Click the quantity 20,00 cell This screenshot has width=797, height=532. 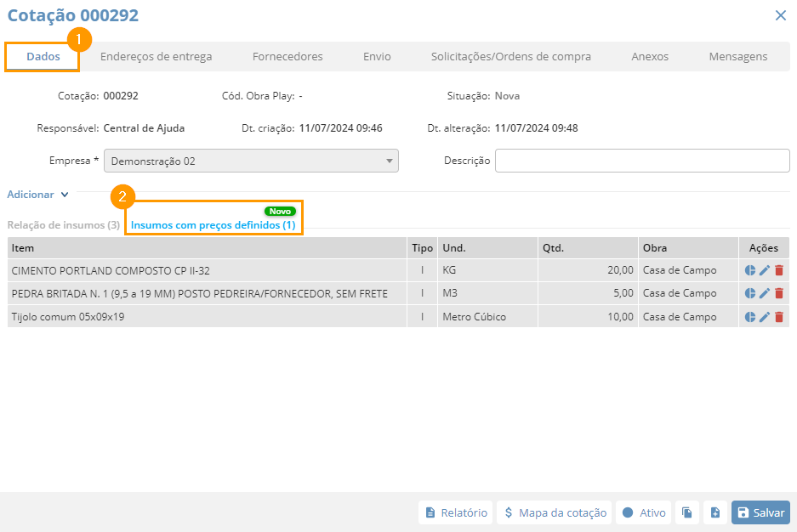[588, 270]
